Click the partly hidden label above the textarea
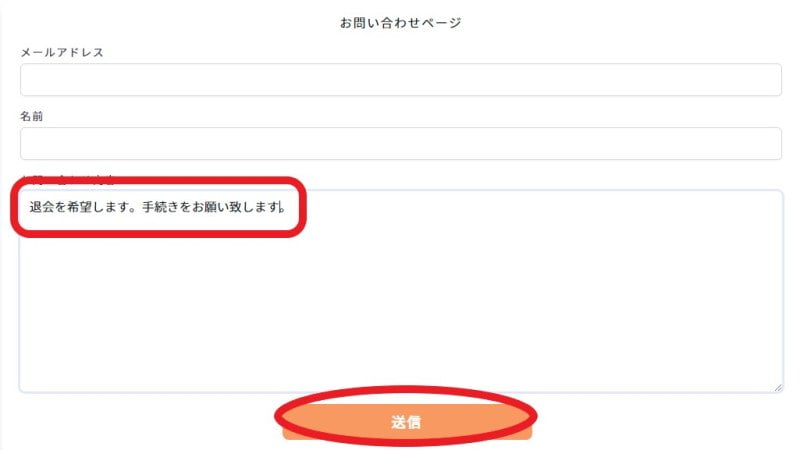Screen dimensions: 800x450 pos(67,179)
